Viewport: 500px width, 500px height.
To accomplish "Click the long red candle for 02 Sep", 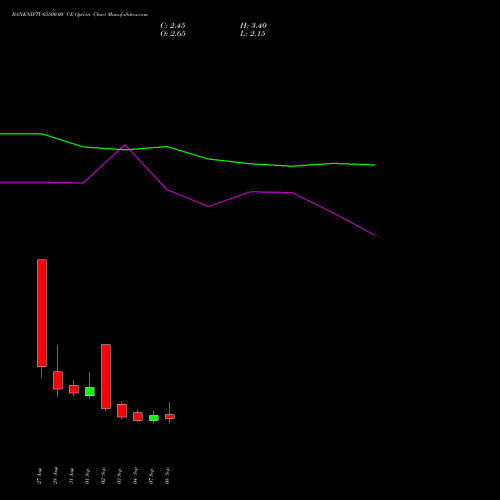I will click(x=106, y=376).
